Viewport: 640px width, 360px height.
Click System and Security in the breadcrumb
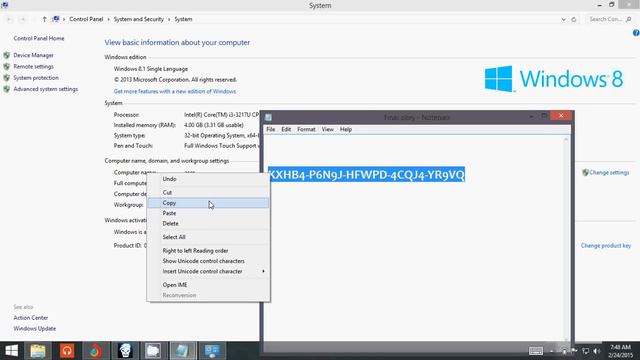pos(139,19)
